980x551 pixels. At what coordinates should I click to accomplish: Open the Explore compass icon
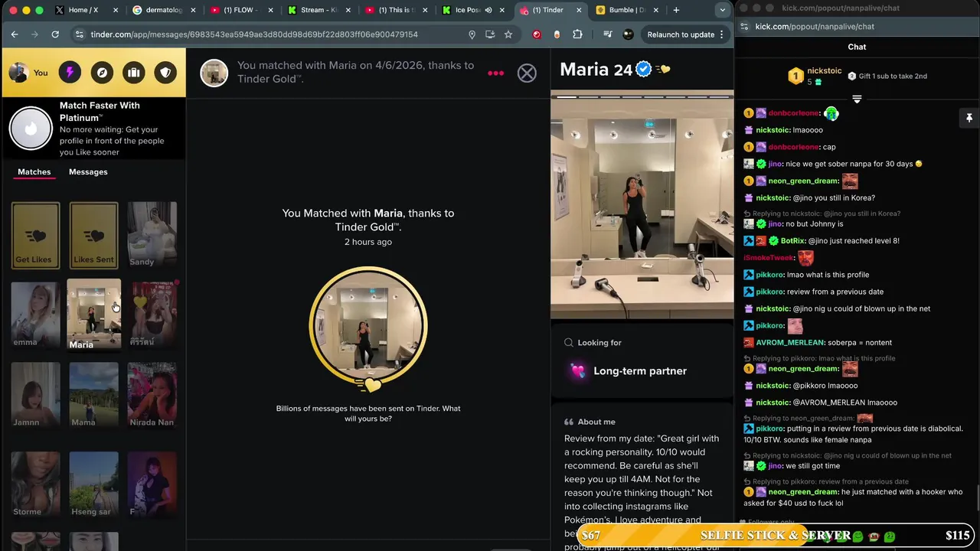point(102,73)
